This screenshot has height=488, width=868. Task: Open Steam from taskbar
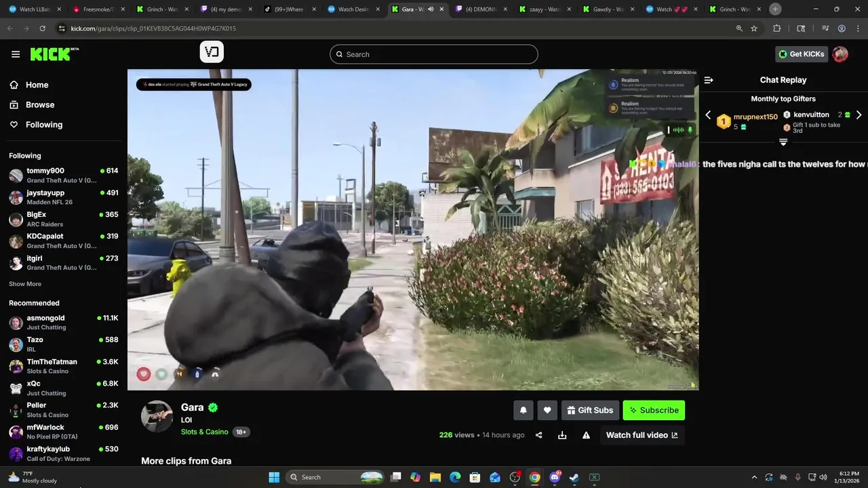[574, 477]
